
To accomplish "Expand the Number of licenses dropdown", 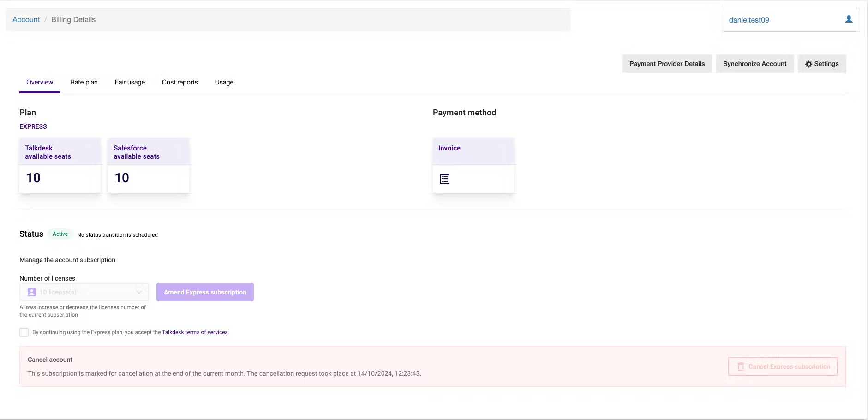I will [84, 292].
